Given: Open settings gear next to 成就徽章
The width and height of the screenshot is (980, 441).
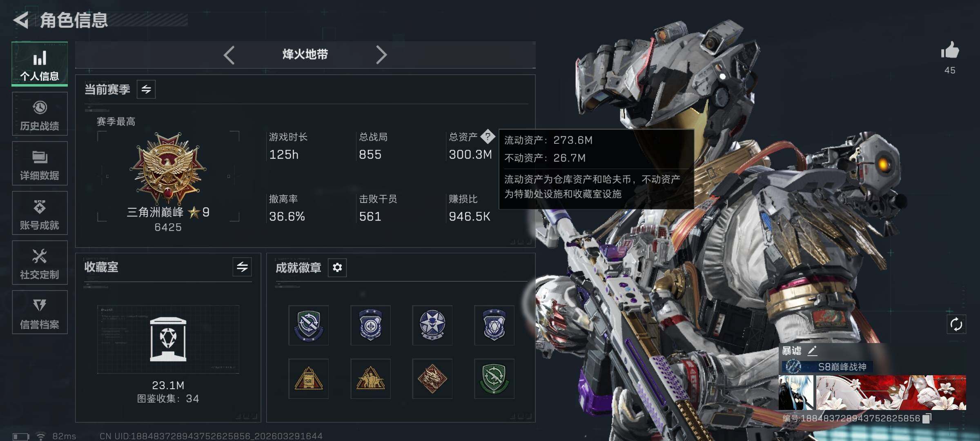Looking at the screenshot, I should (x=337, y=267).
